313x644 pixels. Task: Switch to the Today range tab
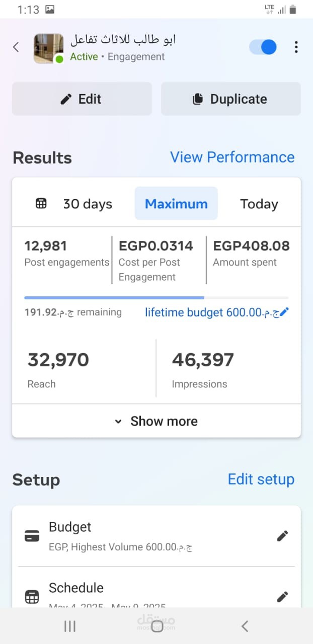point(259,204)
